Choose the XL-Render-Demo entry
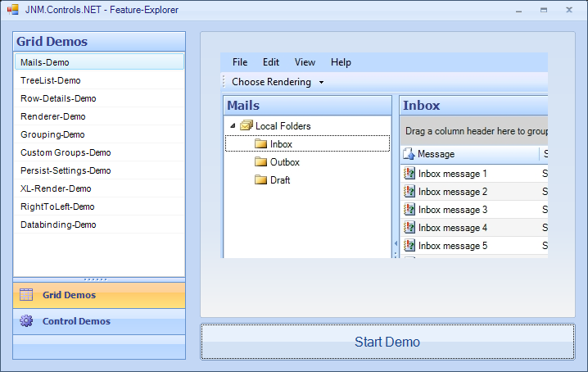588x372 pixels. coord(56,188)
